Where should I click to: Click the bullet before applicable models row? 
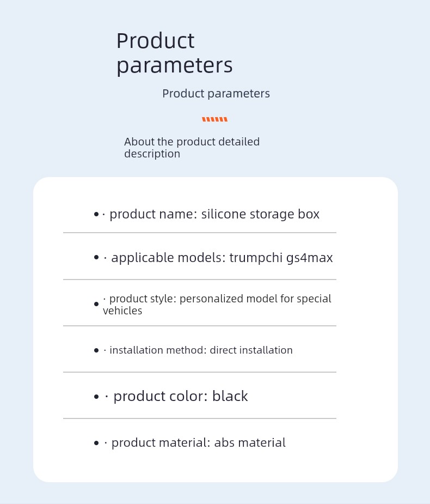point(96,258)
